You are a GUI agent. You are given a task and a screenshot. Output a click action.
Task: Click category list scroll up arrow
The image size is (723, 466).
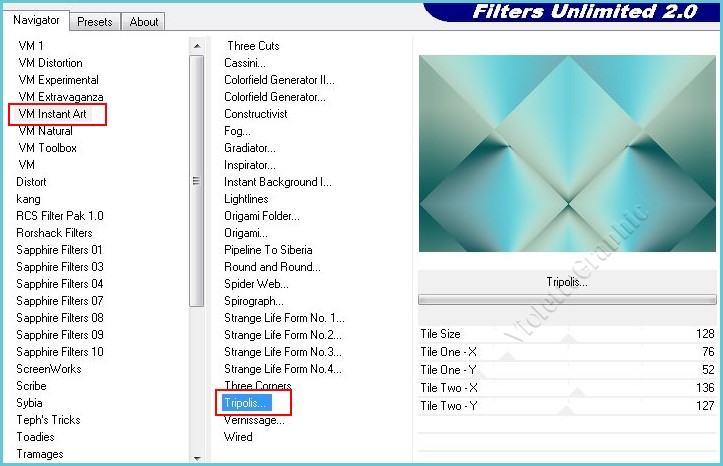196,46
